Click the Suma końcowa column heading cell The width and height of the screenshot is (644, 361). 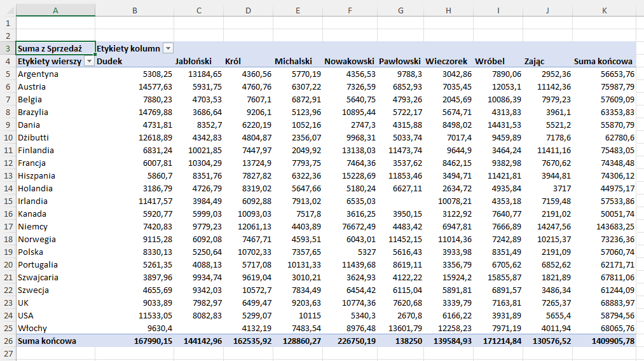604,61
